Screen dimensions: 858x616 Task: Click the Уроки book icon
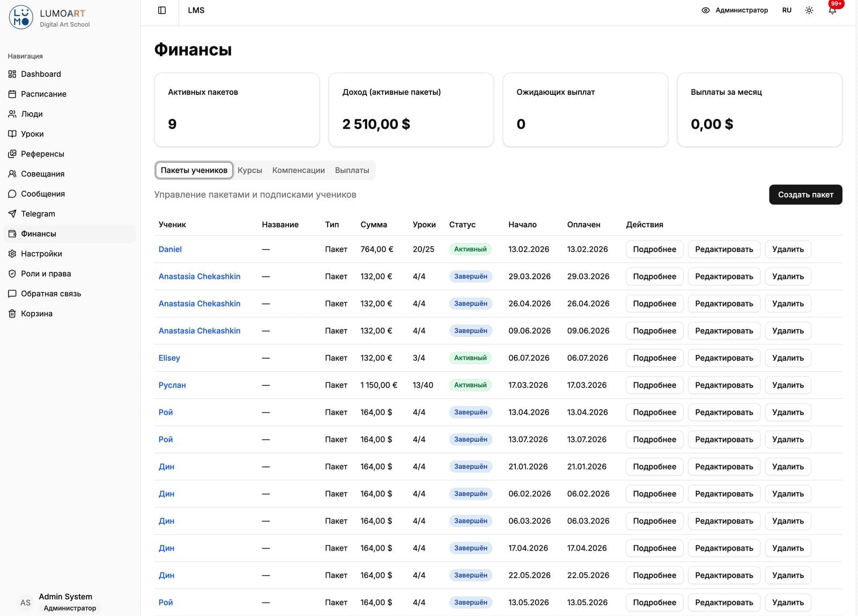pos(12,134)
